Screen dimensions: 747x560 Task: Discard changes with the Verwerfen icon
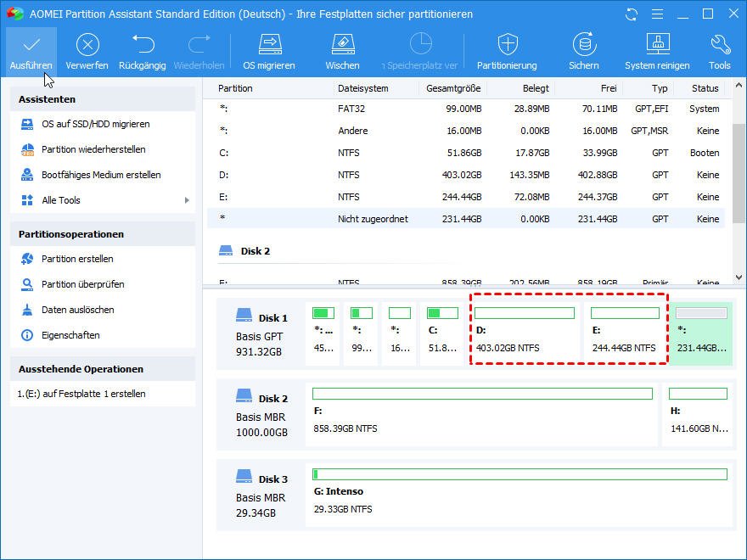(87, 45)
